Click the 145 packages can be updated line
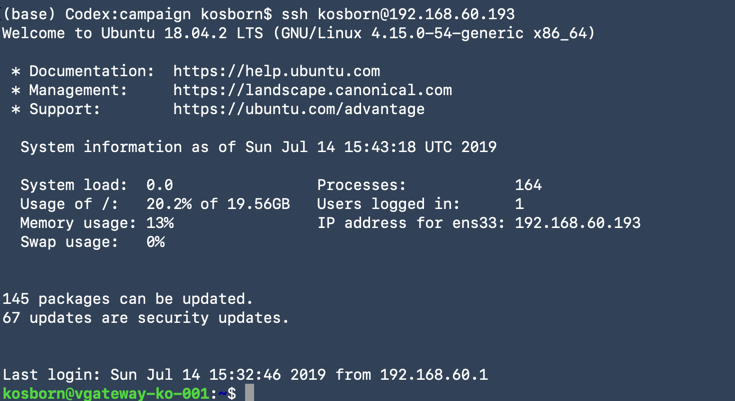Viewport: 735px width, 401px height. pos(127,299)
